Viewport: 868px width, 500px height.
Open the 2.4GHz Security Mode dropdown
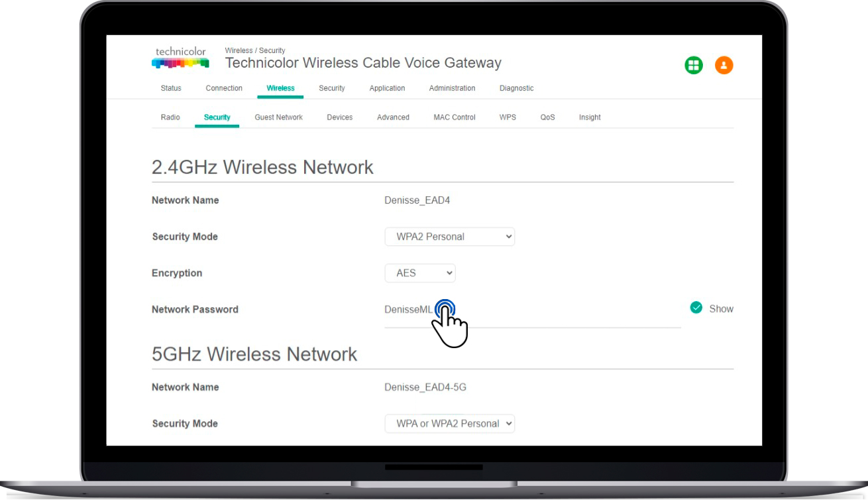(450, 237)
